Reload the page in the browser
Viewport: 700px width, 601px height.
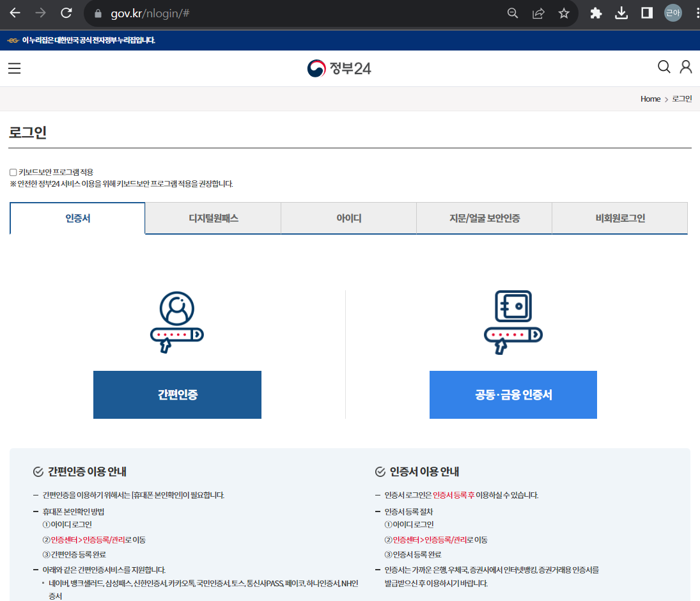66,13
